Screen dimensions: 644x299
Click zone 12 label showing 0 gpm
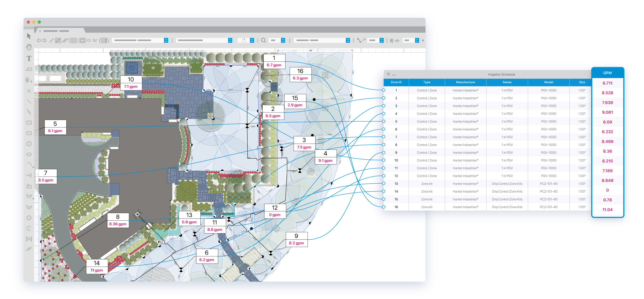pyautogui.click(x=275, y=211)
